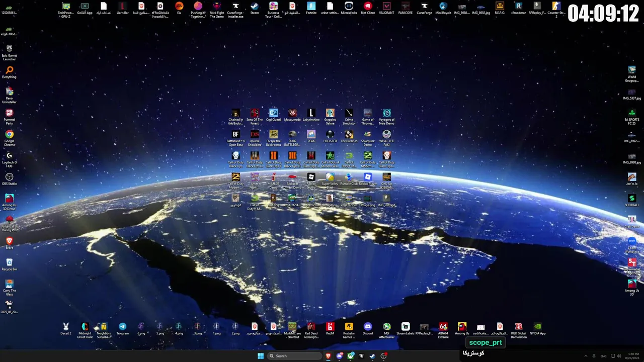The width and height of the screenshot is (644, 362).
Task: Open the TechPowerUp GPU-Z shortcut
Action: (66, 10)
